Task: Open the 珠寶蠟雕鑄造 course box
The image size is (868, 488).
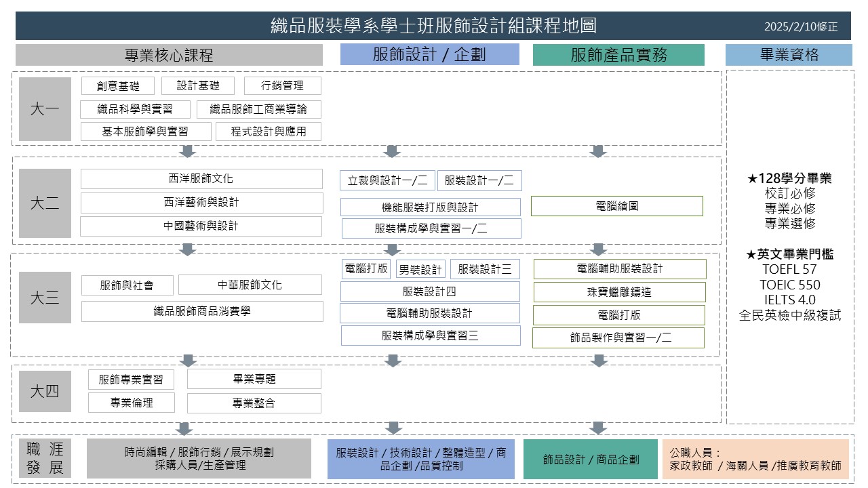Action: [619, 292]
